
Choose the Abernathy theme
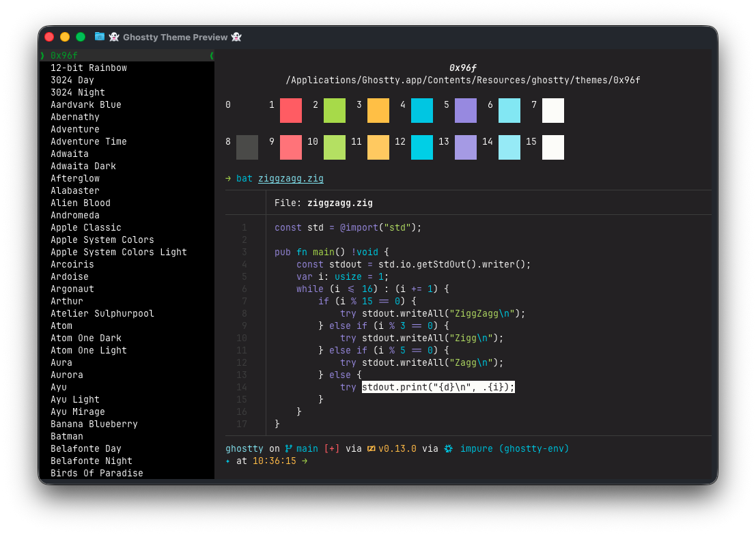[x=74, y=117]
